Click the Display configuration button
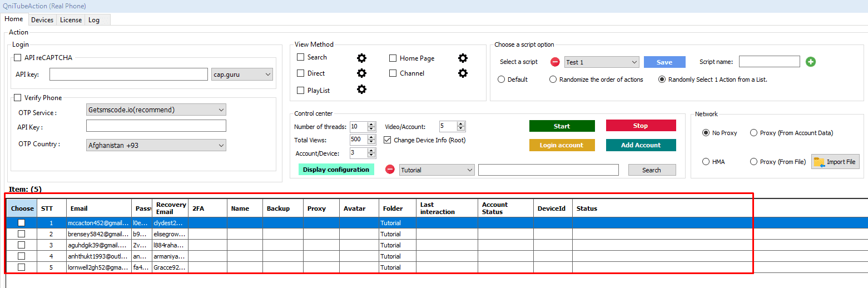This screenshot has height=288, width=868. pos(336,170)
